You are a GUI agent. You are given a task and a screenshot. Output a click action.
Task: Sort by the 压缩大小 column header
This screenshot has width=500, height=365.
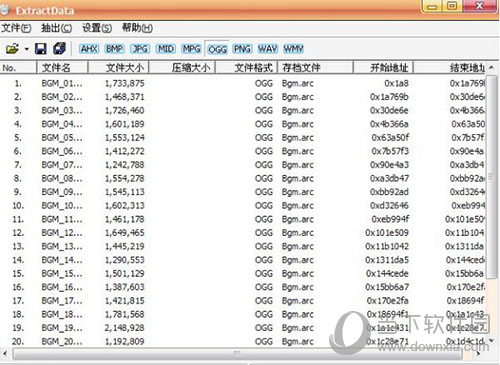coord(182,68)
